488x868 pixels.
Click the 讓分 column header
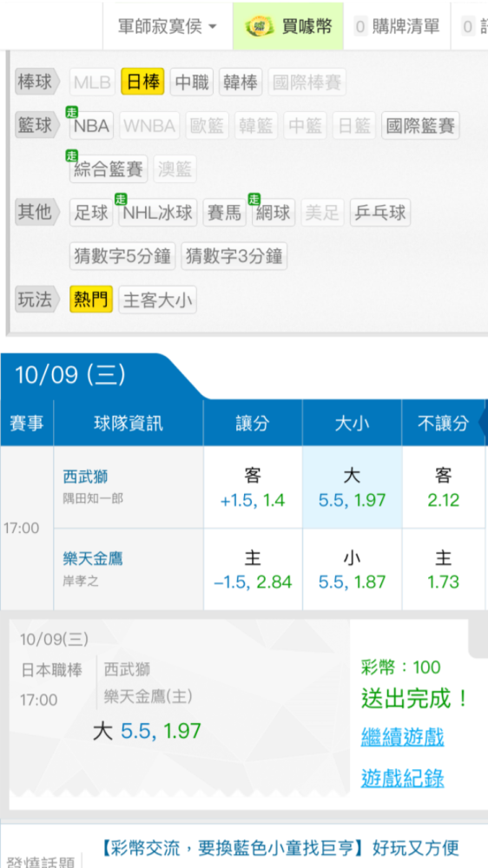253,424
